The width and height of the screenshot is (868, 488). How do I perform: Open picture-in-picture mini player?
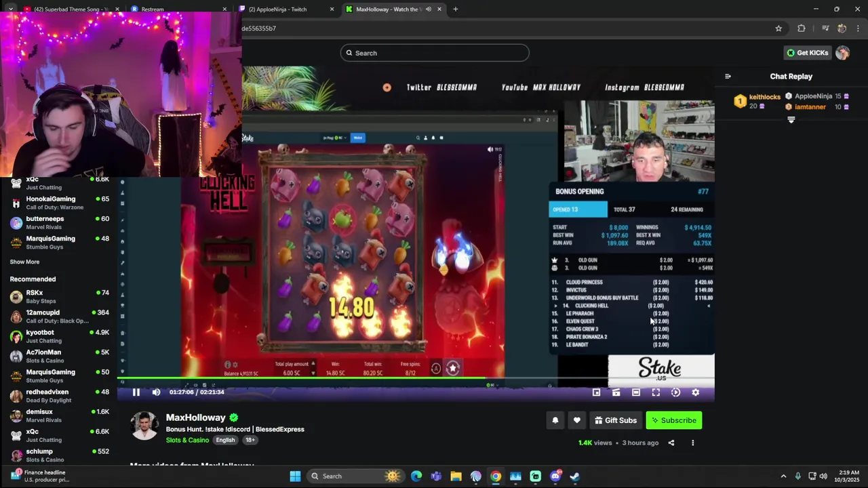click(x=596, y=392)
